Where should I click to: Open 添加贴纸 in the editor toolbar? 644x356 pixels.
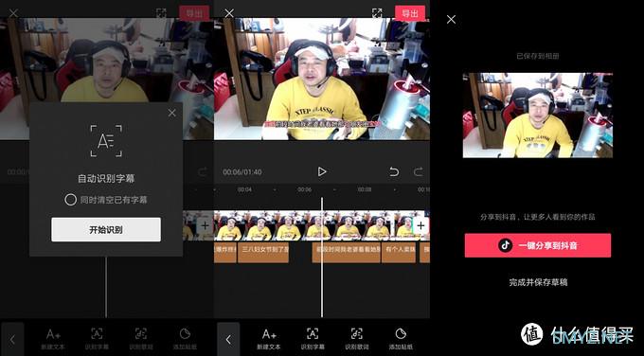pyautogui.click(x=401, y=339)
